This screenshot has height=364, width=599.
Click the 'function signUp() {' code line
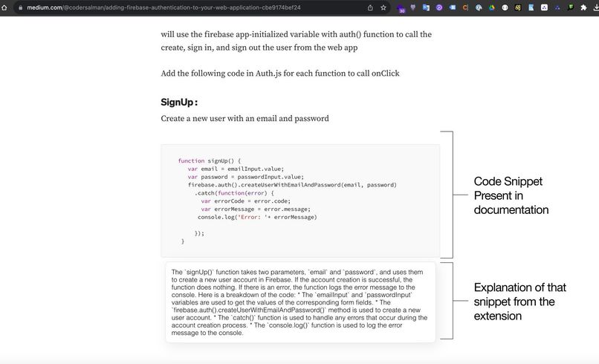coord(210,160)
